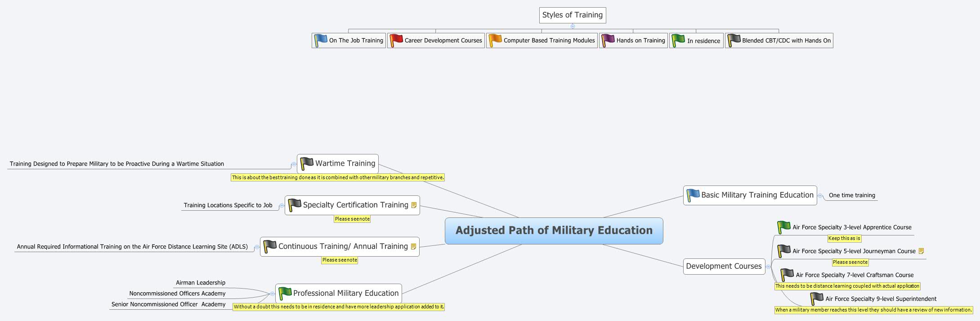
Task: Collapse the Basic Military Training Education subtopic
Action: point(820,196)
